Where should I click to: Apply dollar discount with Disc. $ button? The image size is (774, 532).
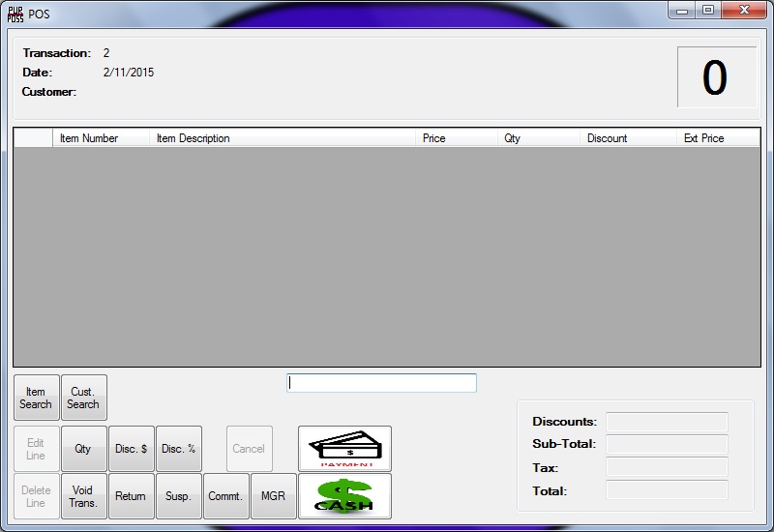[x=131, y=449]
